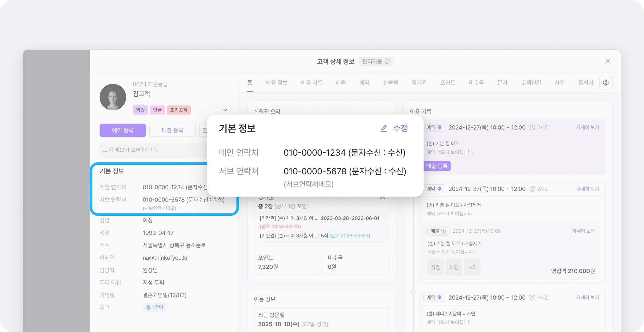Screen dimensions: 644x332
Task: Switch to the 홈 tab
Action: point(250,83)
